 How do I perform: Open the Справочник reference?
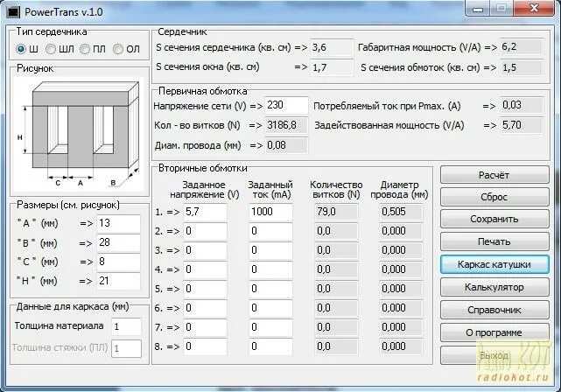(x=494, y=310)
